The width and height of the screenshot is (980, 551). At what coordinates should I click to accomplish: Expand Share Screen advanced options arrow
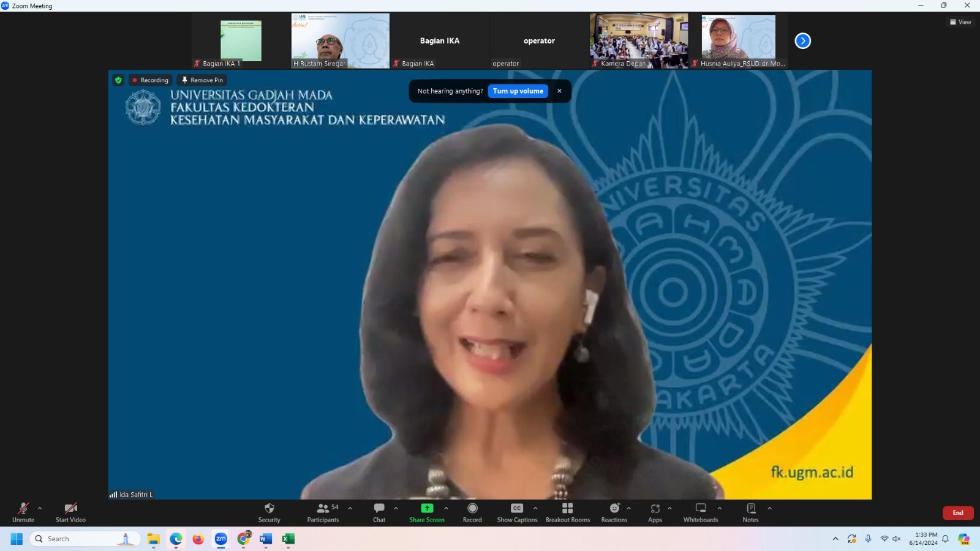coord(446,508)
